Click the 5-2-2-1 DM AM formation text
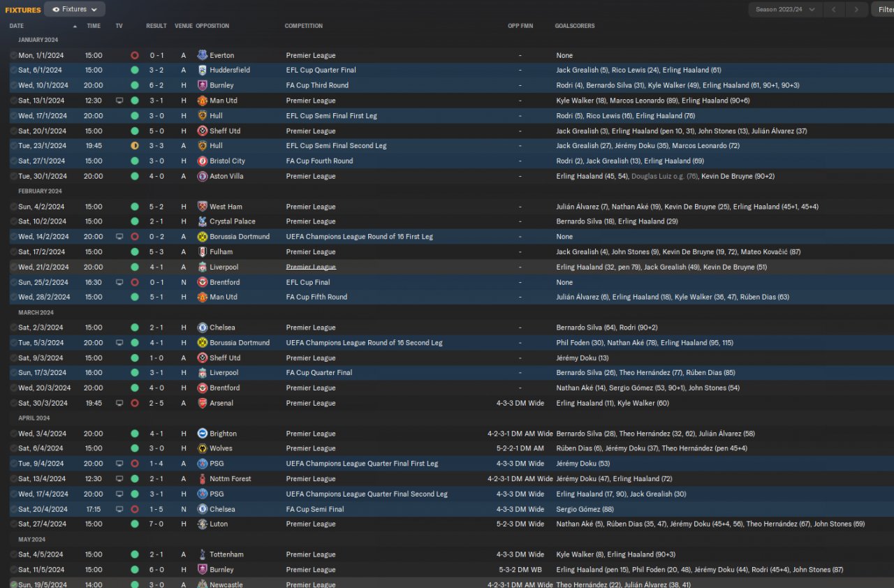The width and height of the screenshot is (894, 588). pos(520,448)
